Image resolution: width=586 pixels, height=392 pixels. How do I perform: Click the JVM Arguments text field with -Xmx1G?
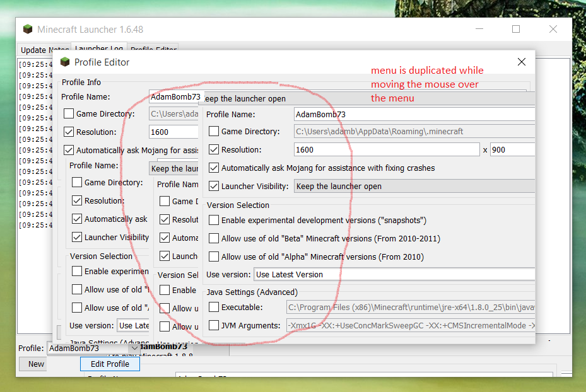pos(410,326)
